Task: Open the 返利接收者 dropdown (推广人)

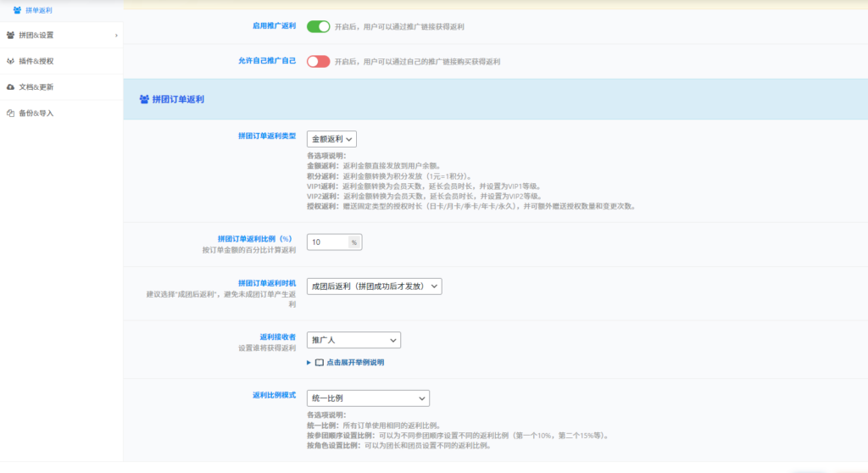Action: (x=353, y=340)
